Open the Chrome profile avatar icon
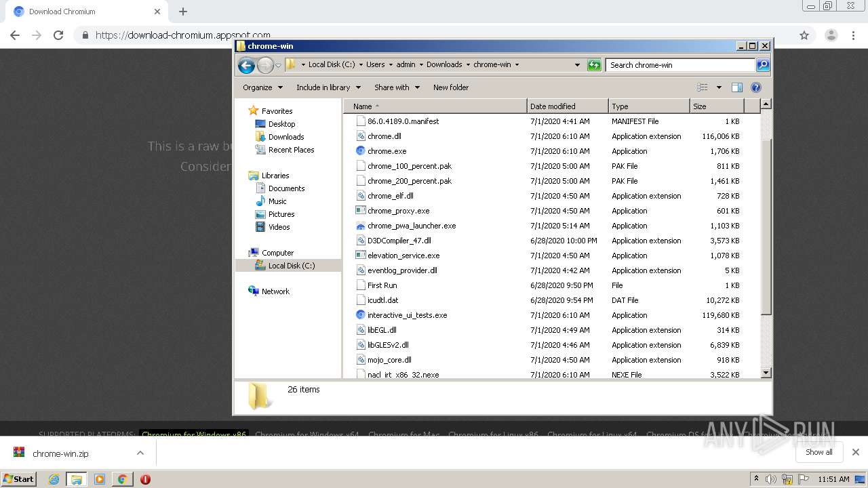 (x=831, y=35)
